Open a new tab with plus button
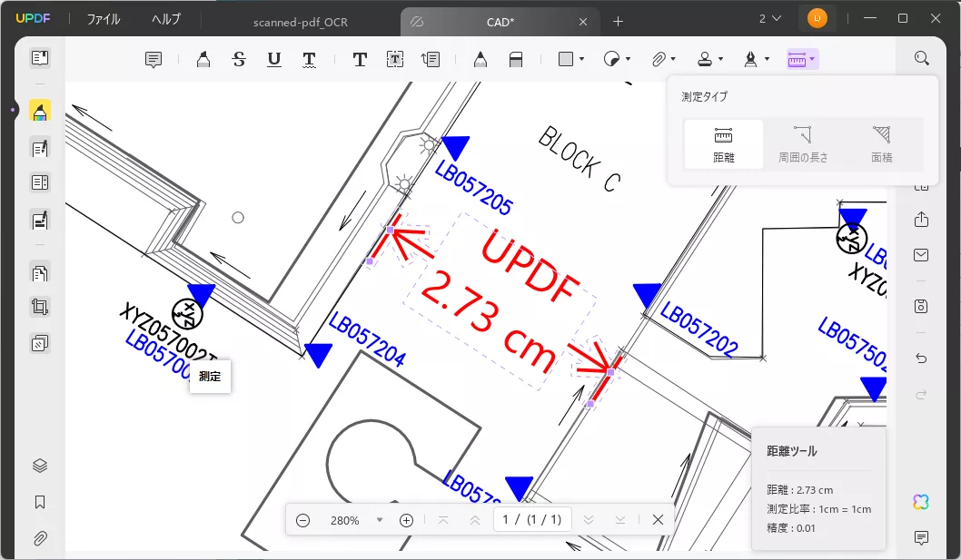This screenshot has height=560, width=961. [618, 22]
